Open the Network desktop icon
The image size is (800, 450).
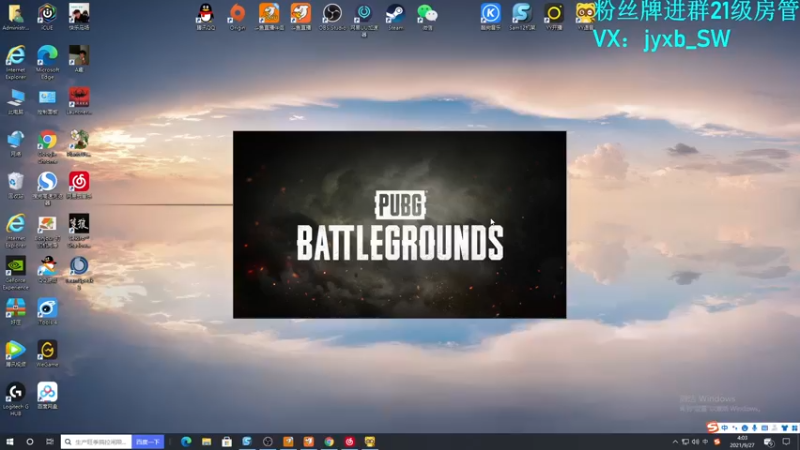(x=16, y=143)
